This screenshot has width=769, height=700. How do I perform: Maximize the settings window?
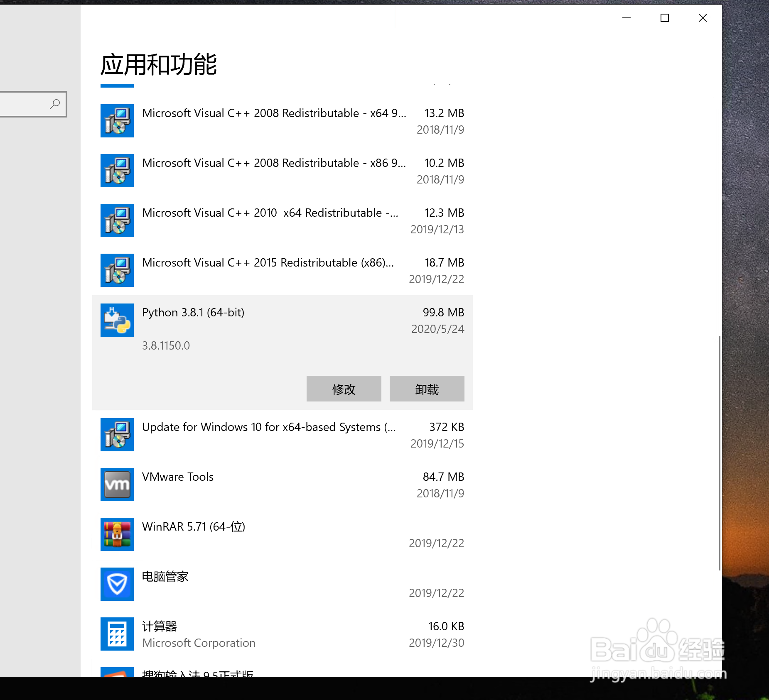[x=665, y=18]
